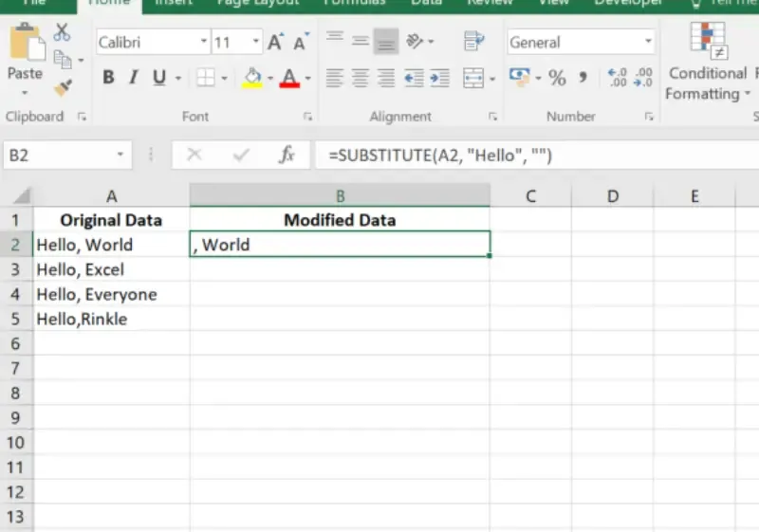The width and height of the screenshot is (759, 532).
Task: Apply Comma Style
Action: click(x=583, y=78)
